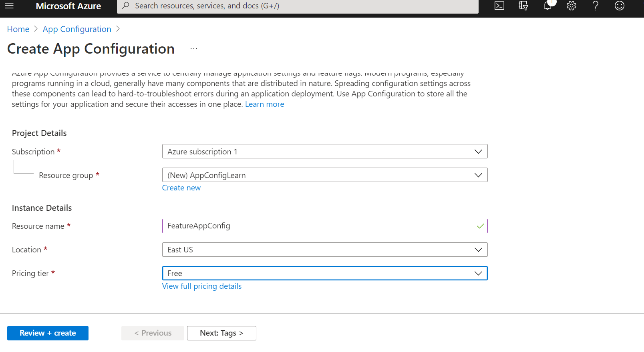Open the Pricing tier dropdown

point(324,273)
